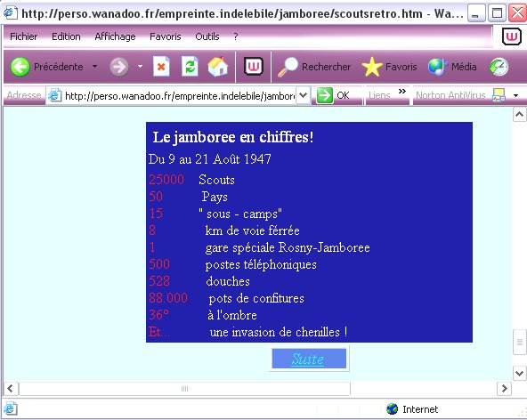Open Favoris star in toolbar
527x420 pixels.
click(372, 67)
